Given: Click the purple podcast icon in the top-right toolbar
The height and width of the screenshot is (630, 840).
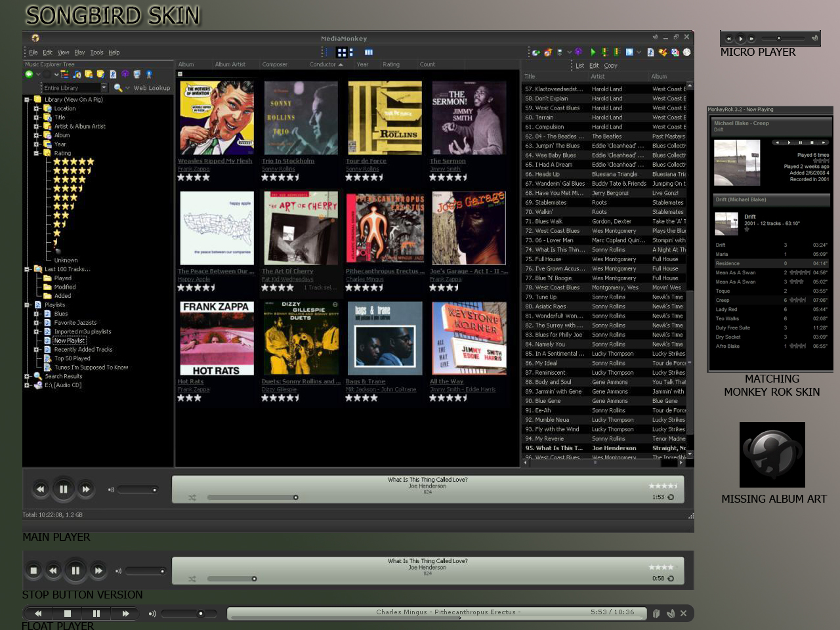Looking at the screenshot, I should coord(578,52).
